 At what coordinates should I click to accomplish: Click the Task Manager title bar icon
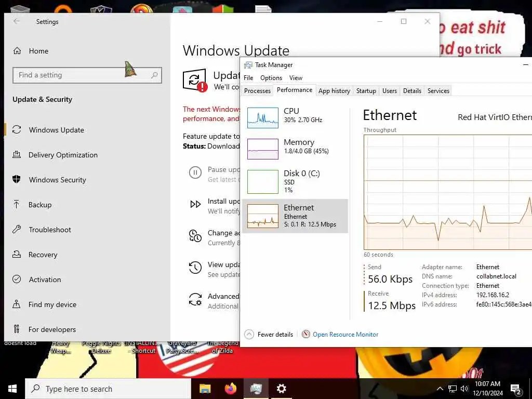point(248,65)
